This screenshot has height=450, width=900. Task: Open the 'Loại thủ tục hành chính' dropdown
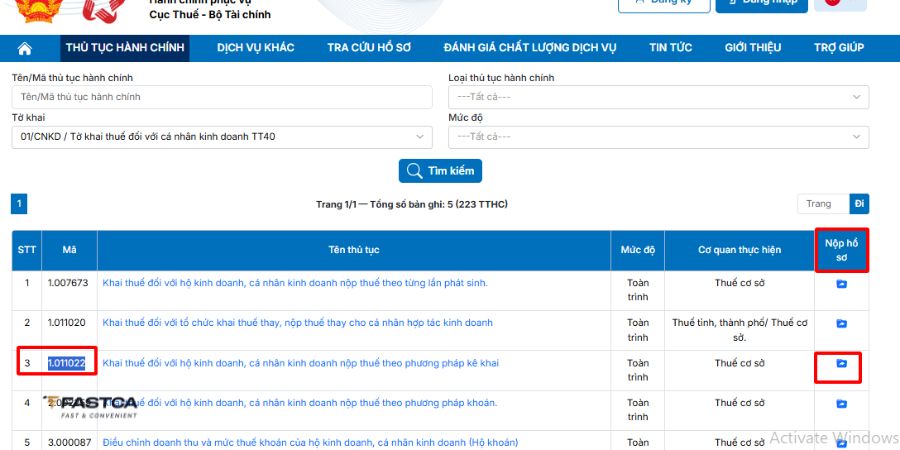[658, 97]
